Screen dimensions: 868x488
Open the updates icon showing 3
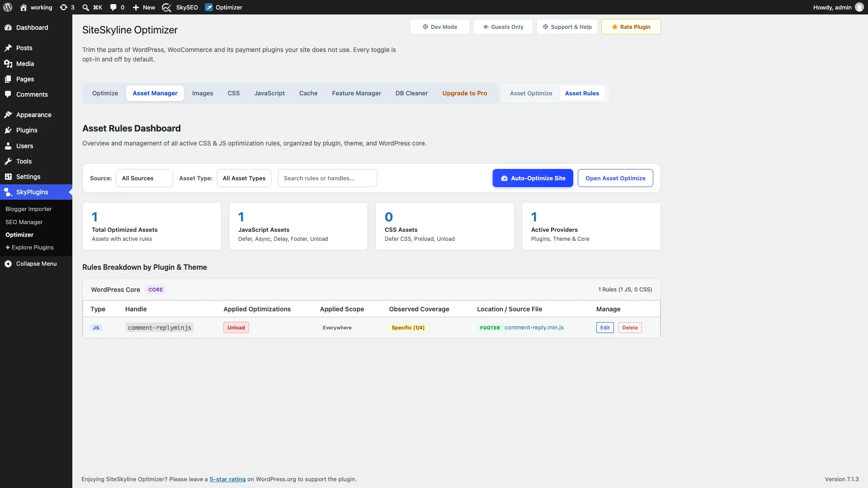(x=64, y=7)
